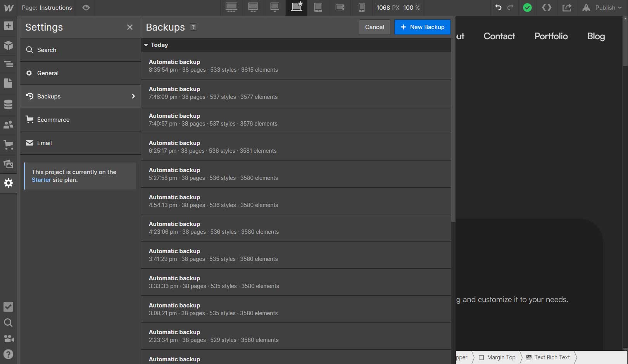Toggle page preview eye icon

tap(86, 8)
